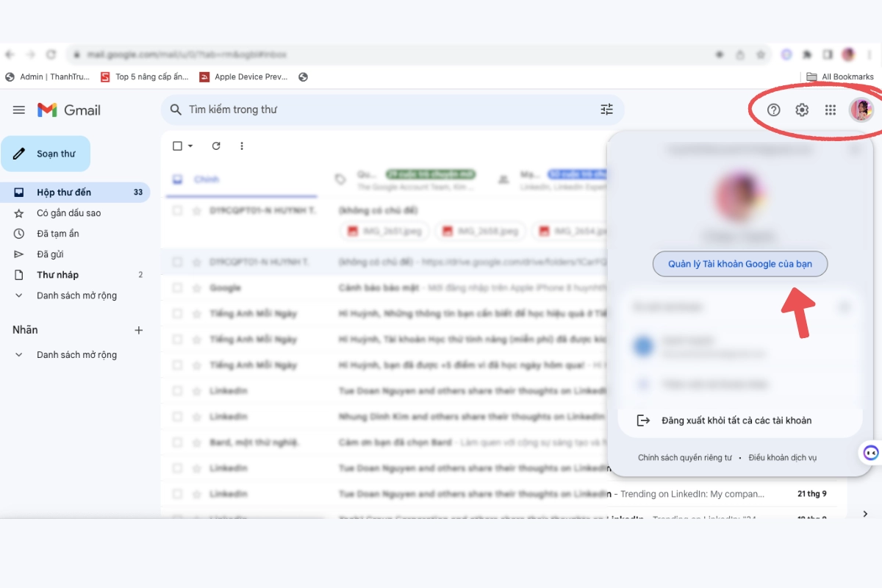The width and height of the screenshot is (882, 588).
Task: Open the more options three-dot menu
Action: (241, 146)
